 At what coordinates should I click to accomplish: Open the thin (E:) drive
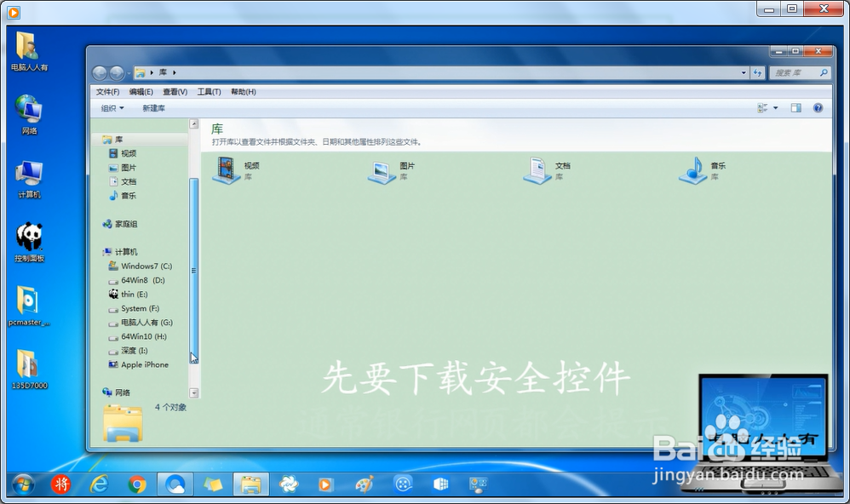coord(128,295)
